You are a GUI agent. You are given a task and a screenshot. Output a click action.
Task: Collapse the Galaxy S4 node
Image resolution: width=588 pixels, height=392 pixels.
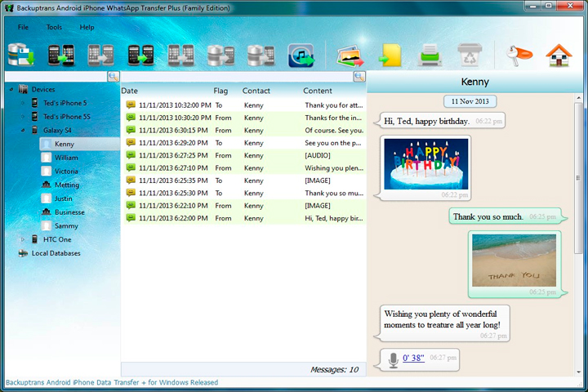click(x=23, y=130)
